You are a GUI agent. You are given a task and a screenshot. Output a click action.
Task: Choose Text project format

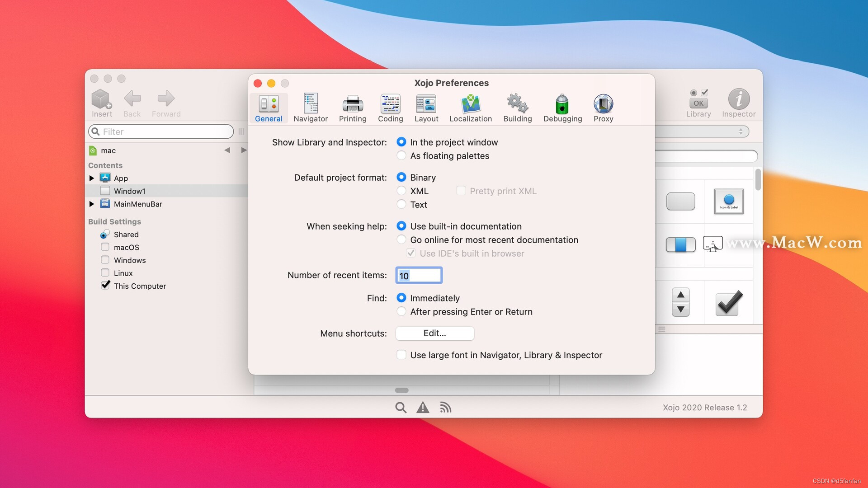tap(401, 204)
